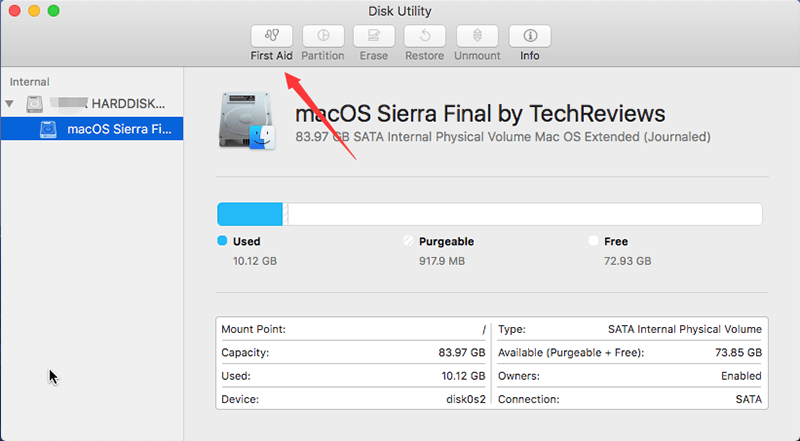Click the large hard drive Finder icon
Screen dimensions: 800x441
[x=248, y=121]
